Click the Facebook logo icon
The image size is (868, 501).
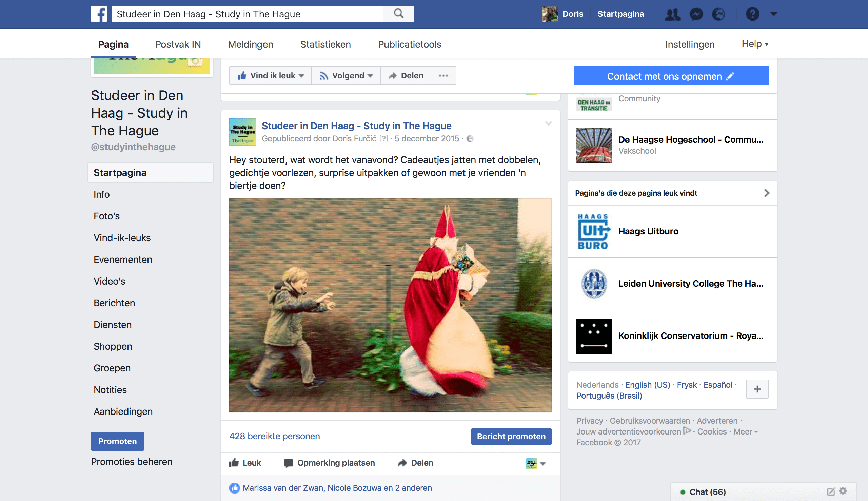[x=99, y=14]
